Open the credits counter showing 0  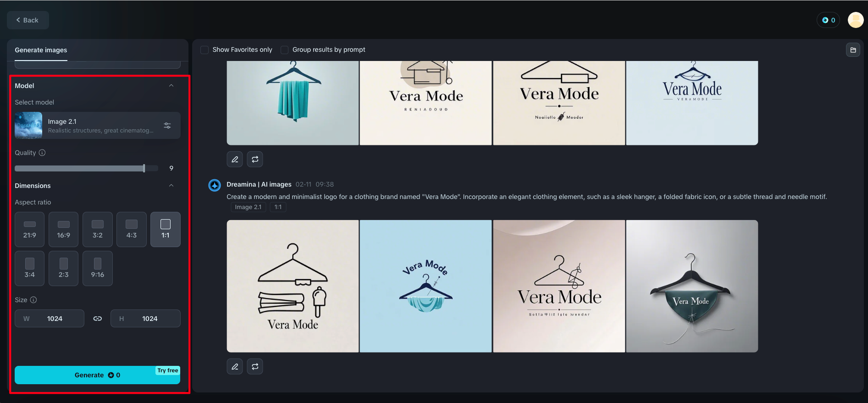click(828, 20)
